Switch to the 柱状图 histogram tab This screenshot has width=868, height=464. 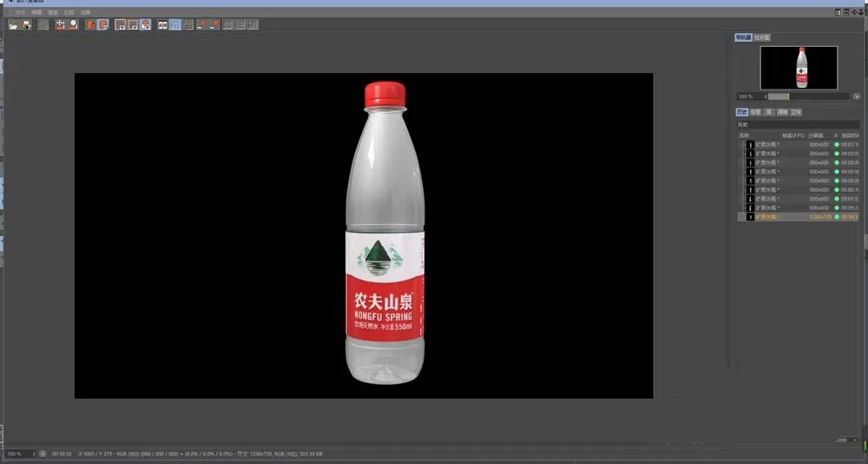coord(762,37)
